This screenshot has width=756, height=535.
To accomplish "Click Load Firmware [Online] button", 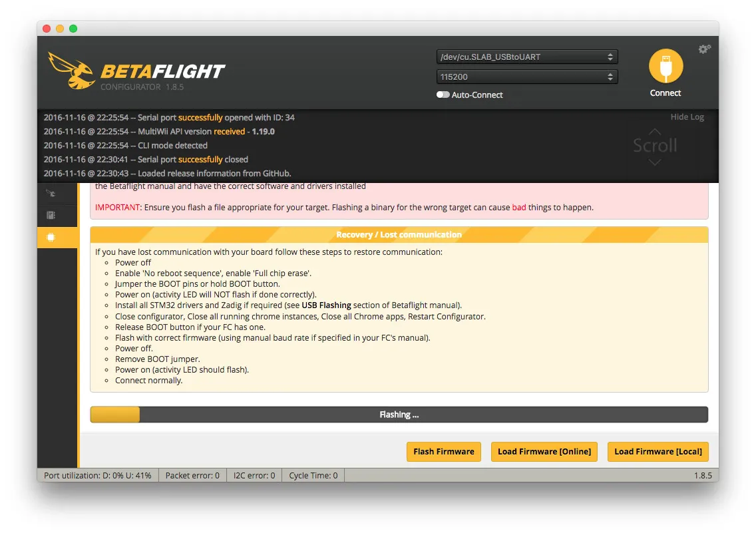I will [x=544, y=452].
